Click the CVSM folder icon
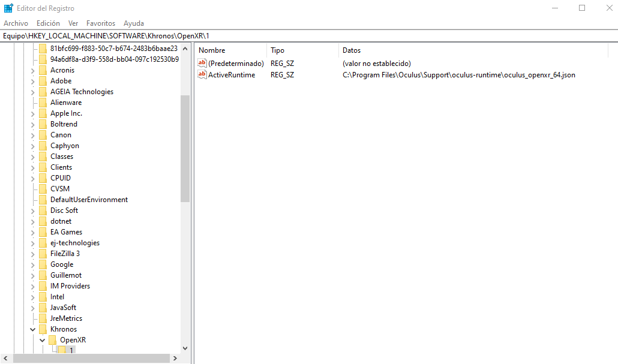Image resolution: width=618 pixels, height=364 pixels. (43, 189)
